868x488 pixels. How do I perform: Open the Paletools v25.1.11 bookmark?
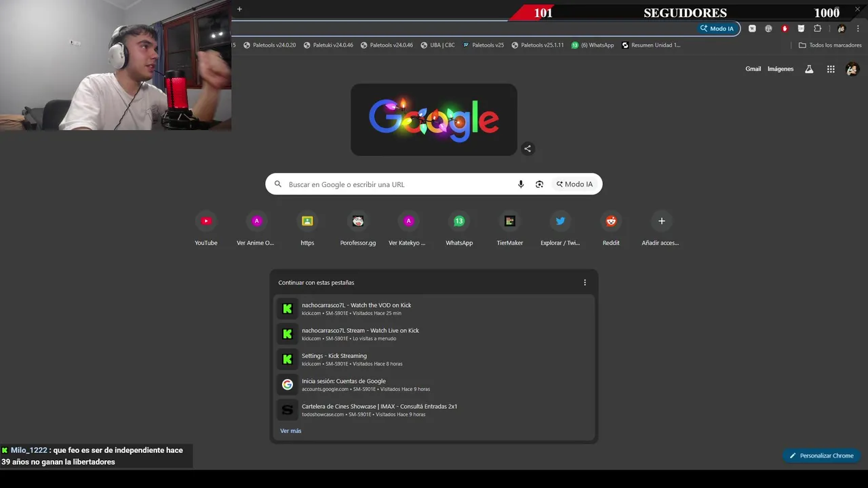(538, 45)
